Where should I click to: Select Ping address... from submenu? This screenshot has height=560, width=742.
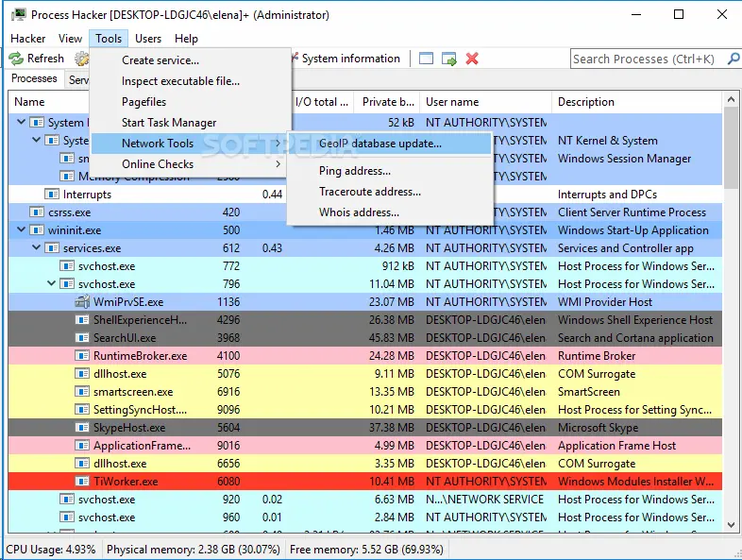click(355, 171)
